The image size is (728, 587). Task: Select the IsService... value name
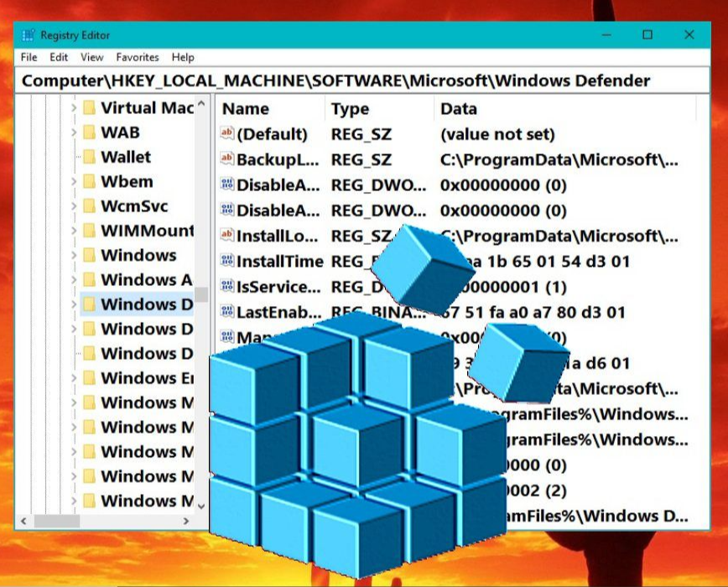[278, 287]
